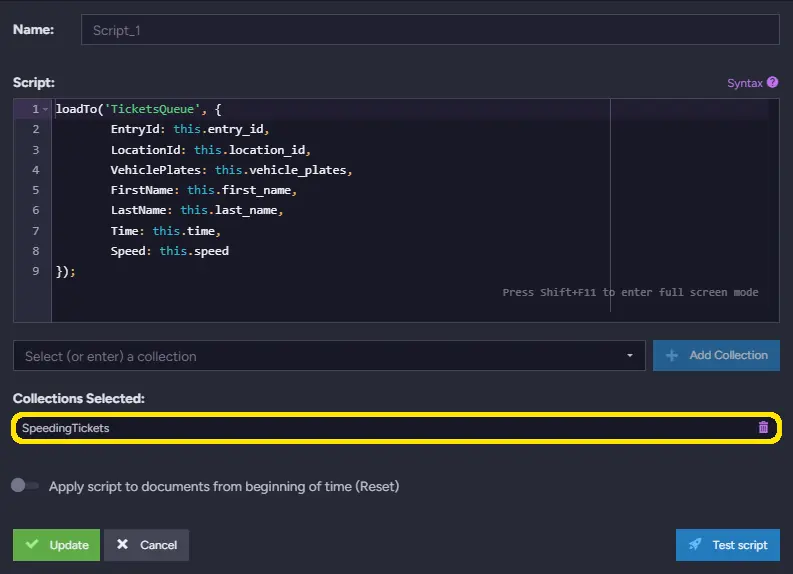Cancel editing the script
The width and height of the screenshot is (793, 574).
pyautogui.click(x=146, y=545)
